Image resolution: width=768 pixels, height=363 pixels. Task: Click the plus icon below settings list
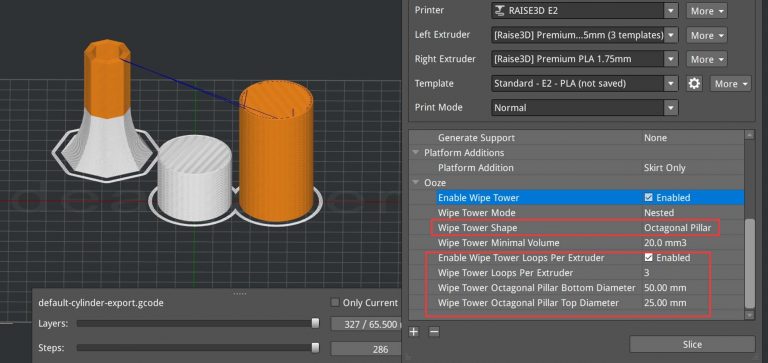tap(414, 332)
